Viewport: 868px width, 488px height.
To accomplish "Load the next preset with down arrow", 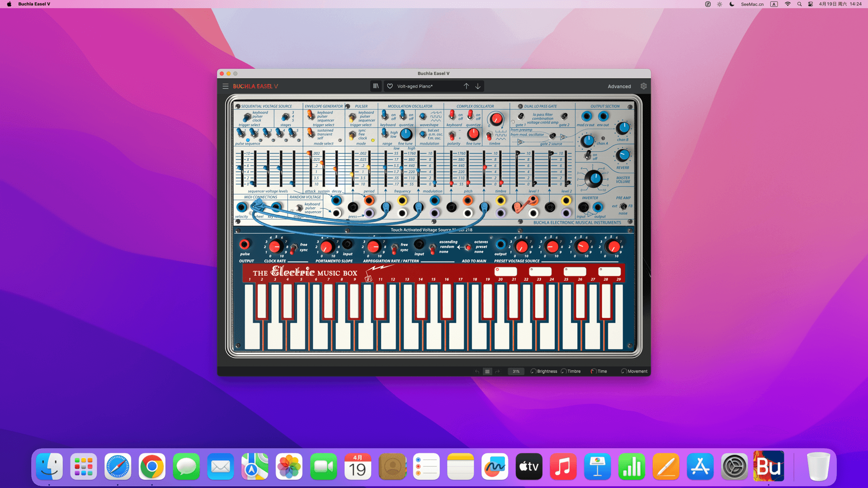I will point(478,86).
